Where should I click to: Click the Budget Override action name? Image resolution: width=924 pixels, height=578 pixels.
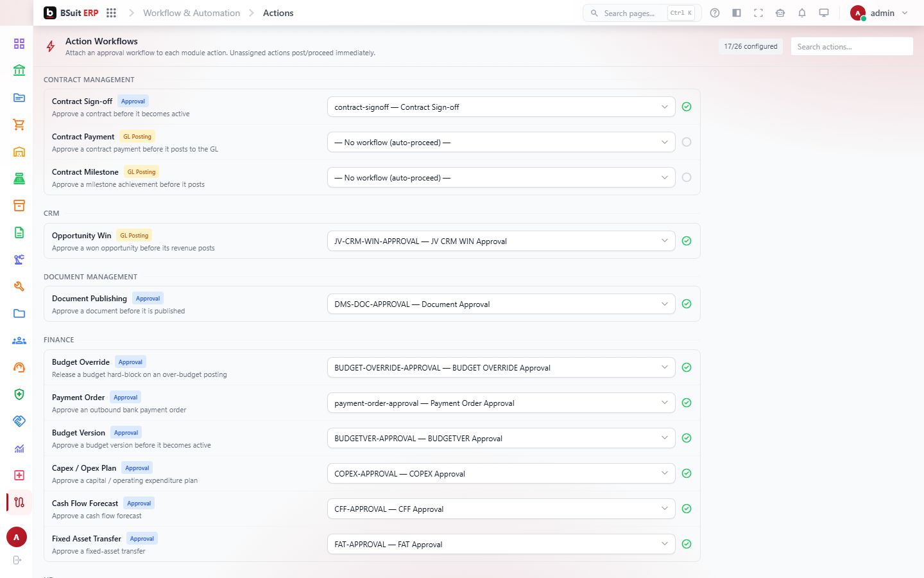coord(81,362)
